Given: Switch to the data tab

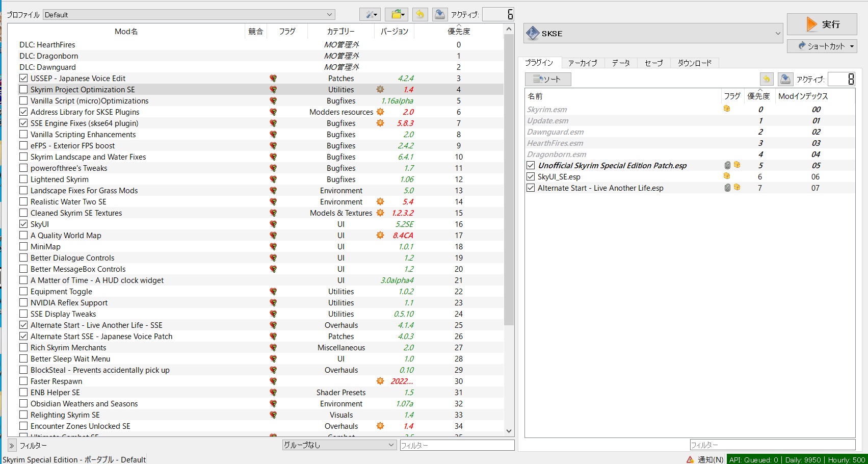Looking at the screenshot, I should [x=621, y=63].
